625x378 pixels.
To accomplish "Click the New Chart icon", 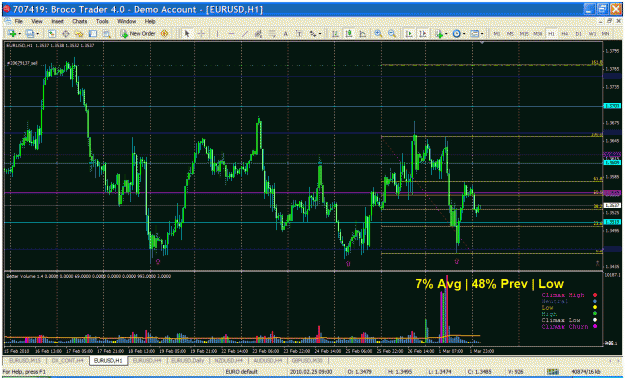I will click(x=12, y=34).
